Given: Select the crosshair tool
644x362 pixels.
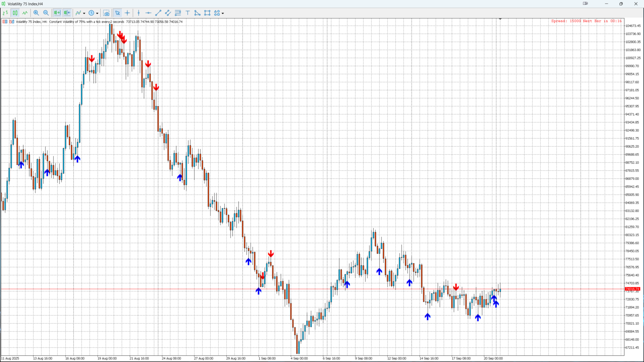Looking at the screenshot, I should coord(127,13).
